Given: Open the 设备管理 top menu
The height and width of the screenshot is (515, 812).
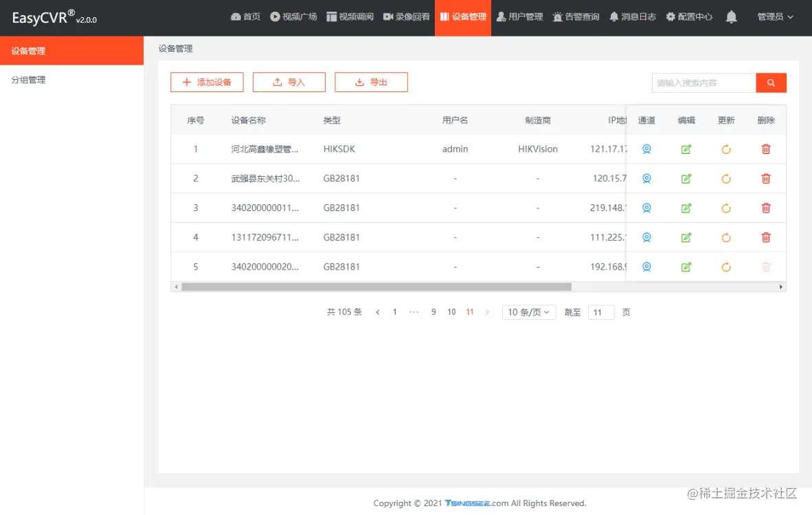Looking at the screenshot, I should tap(463, 17).
